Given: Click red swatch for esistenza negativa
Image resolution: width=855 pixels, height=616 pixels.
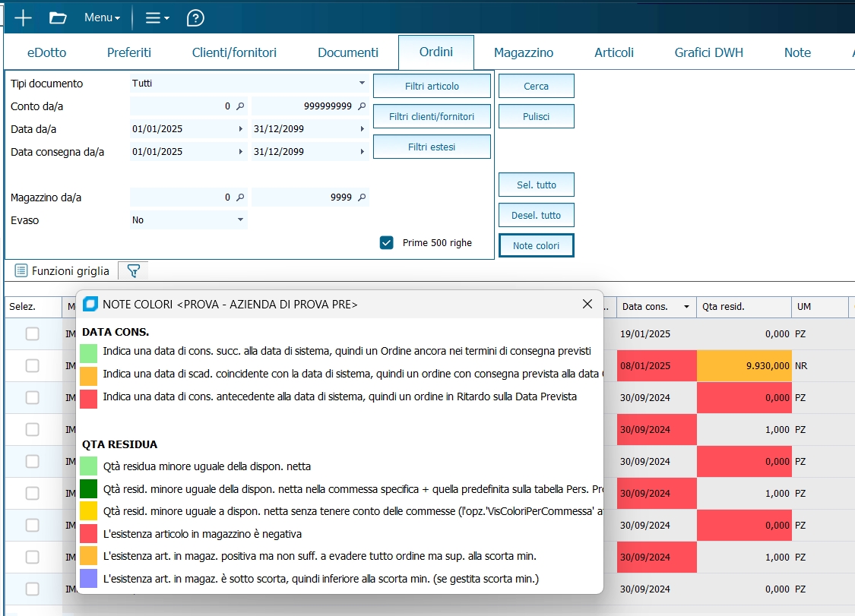Looking at the screenshot, I should (88, 534).
